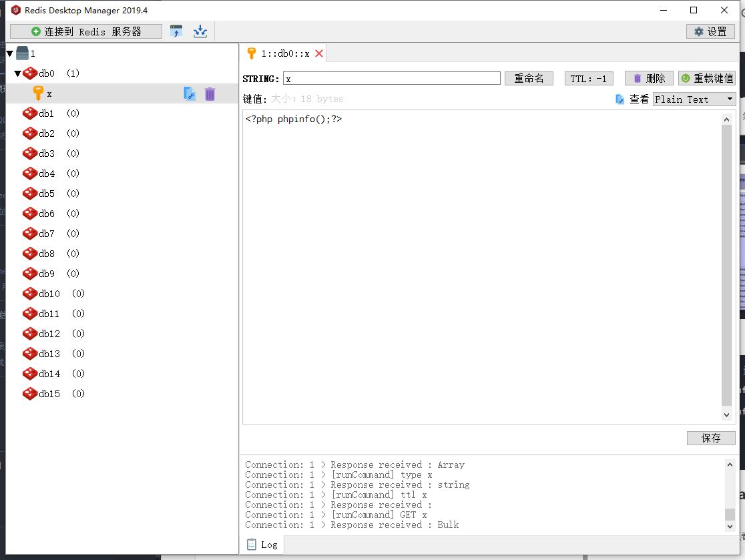Click the db1 Redis database icon
The image size is (745, 560).
[30, 113]
